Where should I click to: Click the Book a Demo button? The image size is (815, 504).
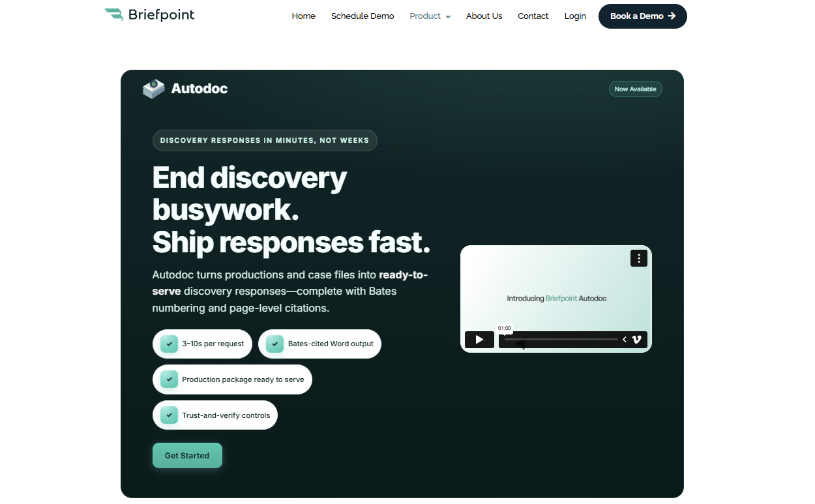[x=642, y=16]
